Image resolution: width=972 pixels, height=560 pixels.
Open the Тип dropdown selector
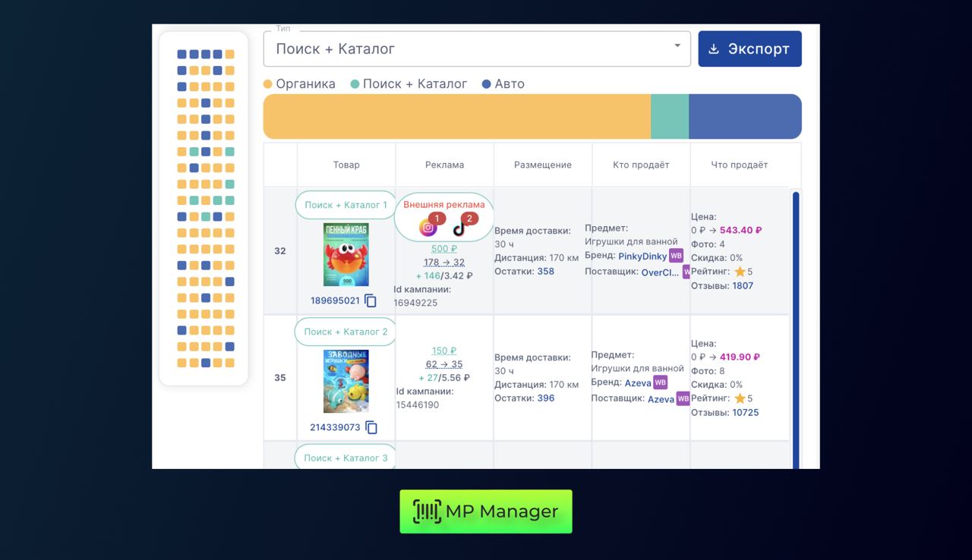pos(467,49)
